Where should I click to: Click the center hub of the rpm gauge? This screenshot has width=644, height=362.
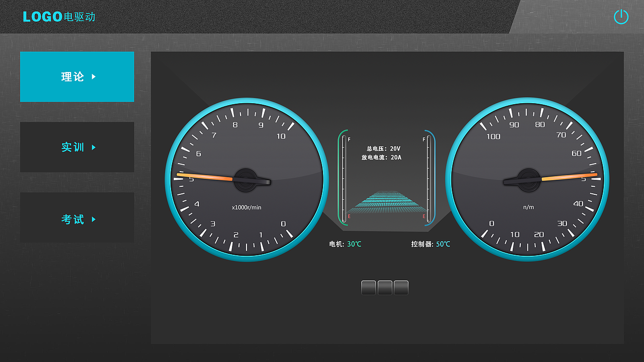tap(246, 180)
